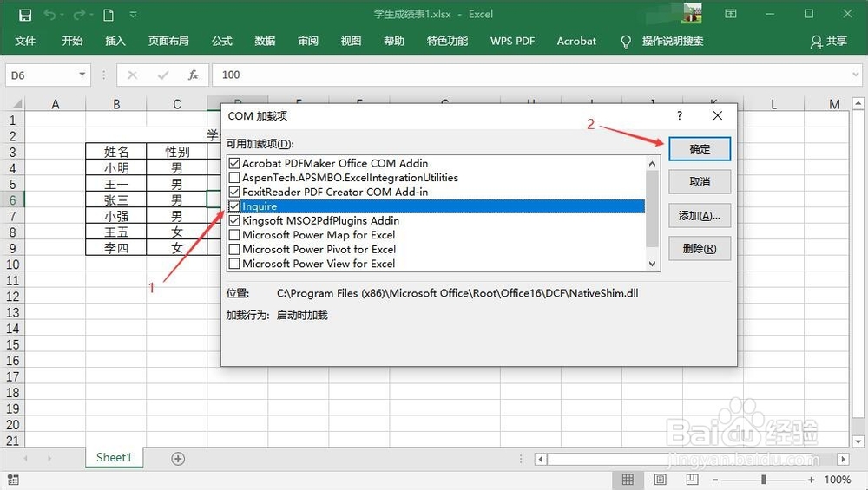This screenshot has width=868, height=490.
Task: Switch to the 审阅 ribbon tab
Action: pyautogui.click(x=308, y=42)
